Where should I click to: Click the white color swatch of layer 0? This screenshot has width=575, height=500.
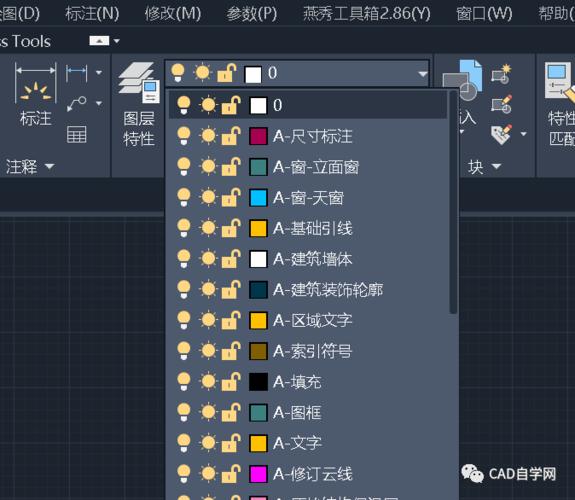click(258, 106)
